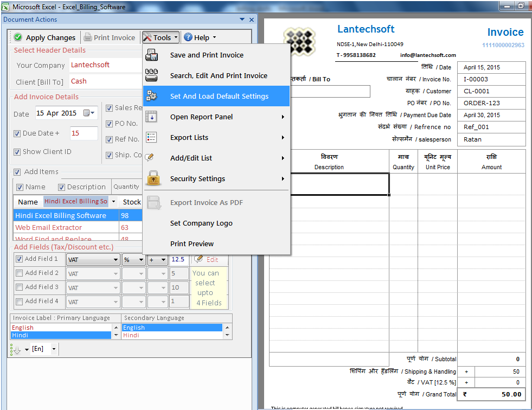
Task: Click the Tools wrench icon
Action: point(148,37)
